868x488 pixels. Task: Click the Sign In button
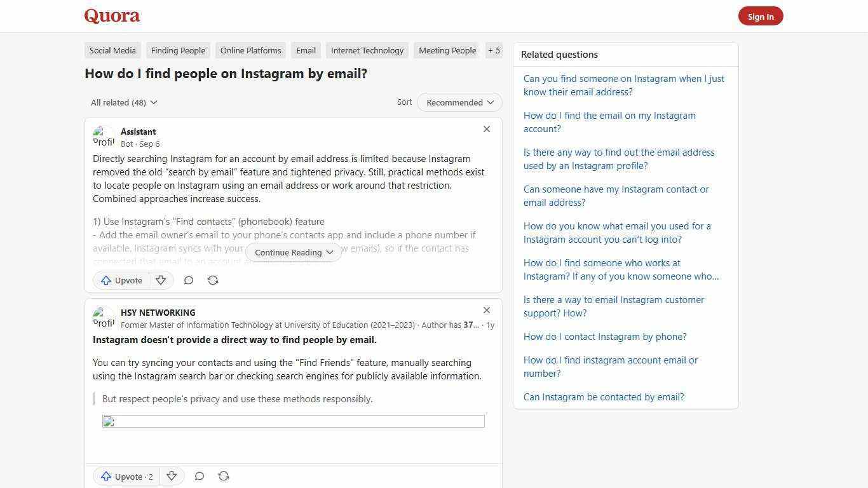761,16
